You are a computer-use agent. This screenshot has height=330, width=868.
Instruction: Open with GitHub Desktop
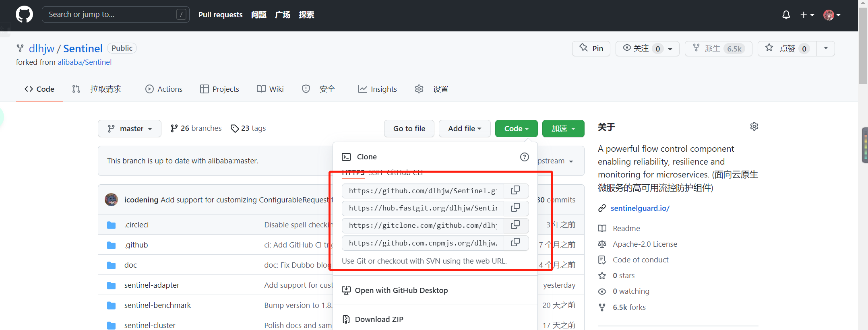[395, 290]
